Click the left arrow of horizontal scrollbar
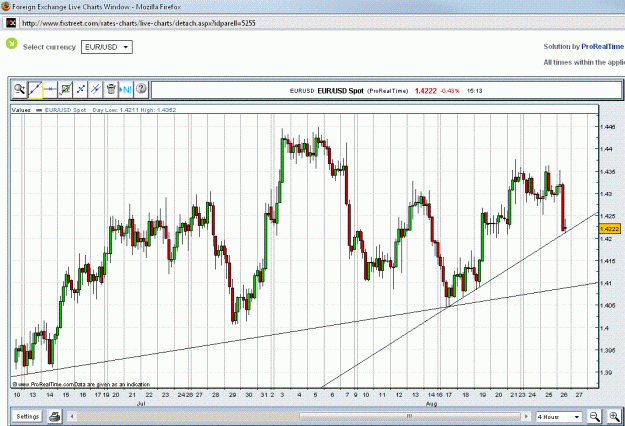 point(72,417)
